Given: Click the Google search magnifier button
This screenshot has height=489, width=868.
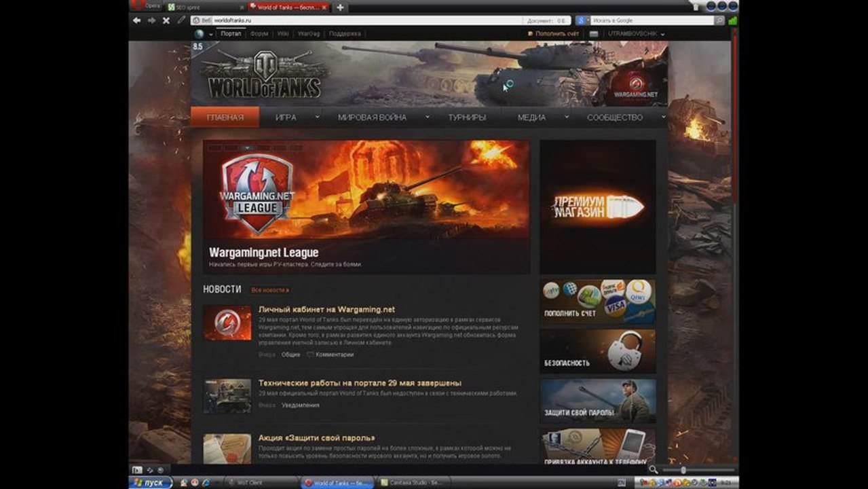Looking at the screenshot, I should (x=719, y=20).
